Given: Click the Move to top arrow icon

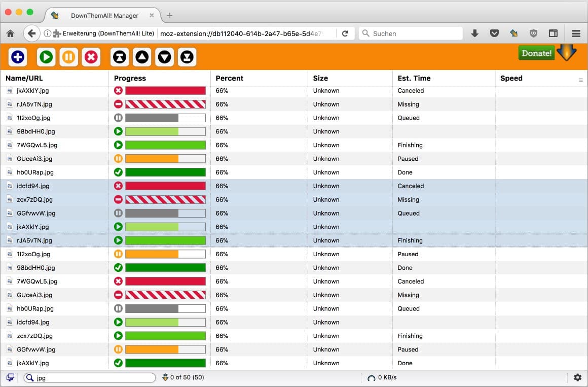Looking at the screenshot, I should tap(120, 57).
